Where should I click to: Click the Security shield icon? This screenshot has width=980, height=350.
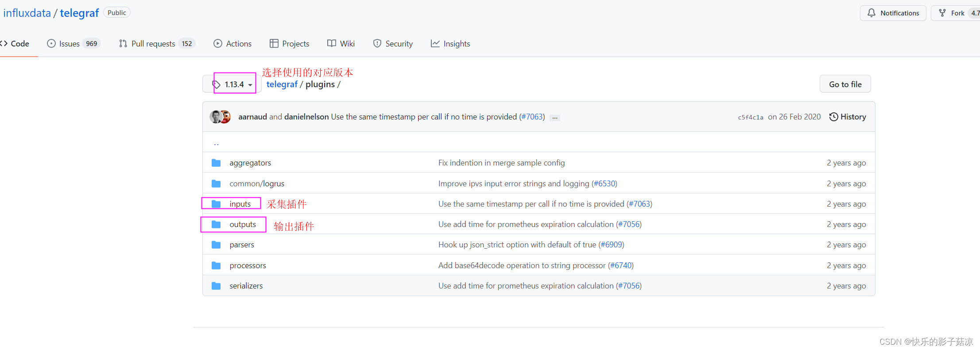[377, 43]
